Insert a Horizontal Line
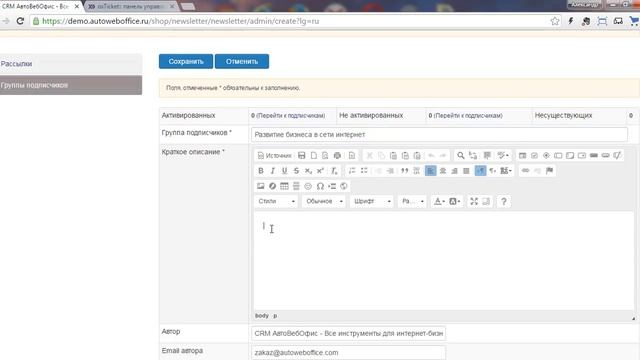This screenshot has width=640, height=360. [x=296, y=186]
